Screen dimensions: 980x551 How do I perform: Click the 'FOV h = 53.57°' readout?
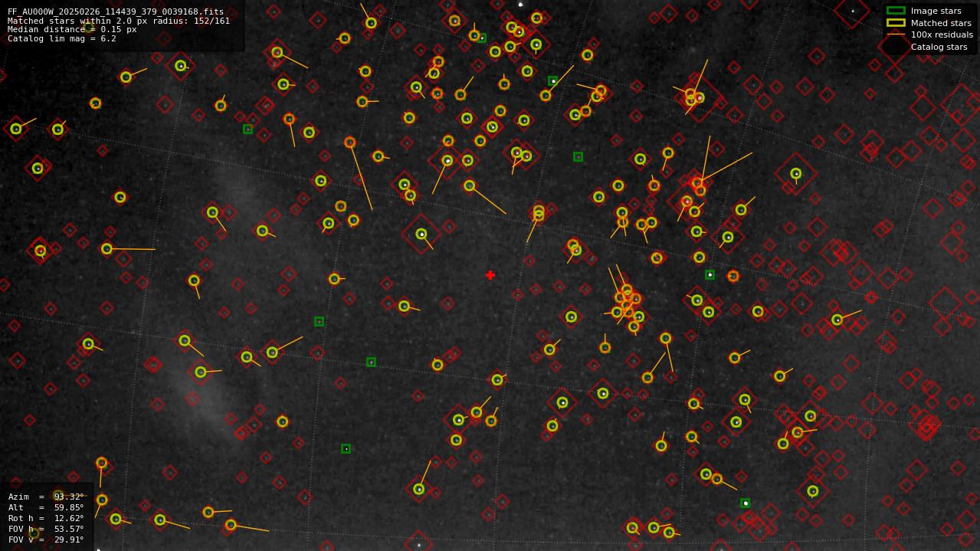(46, 529)
